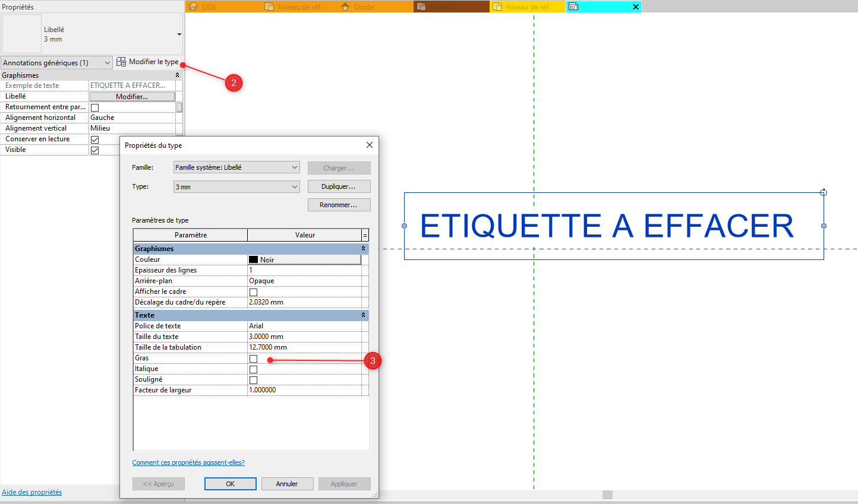Screen dimensions: 858x504
Task: Expand the Type '3 mm' dropdown
Action: (236, 187)
